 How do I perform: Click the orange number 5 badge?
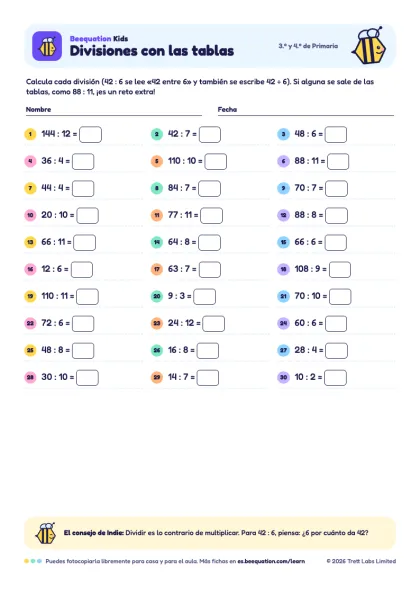pyautogui.click(x=157, y=161)
